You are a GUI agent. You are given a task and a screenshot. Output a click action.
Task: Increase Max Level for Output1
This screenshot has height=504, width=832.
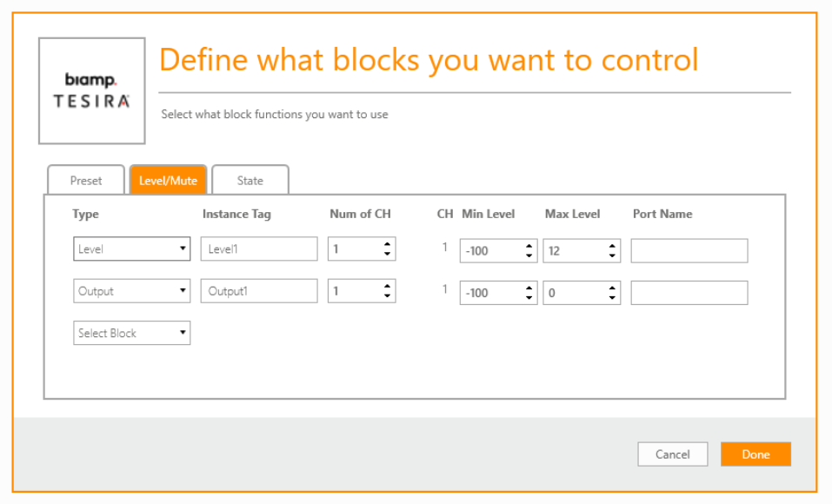614,288
